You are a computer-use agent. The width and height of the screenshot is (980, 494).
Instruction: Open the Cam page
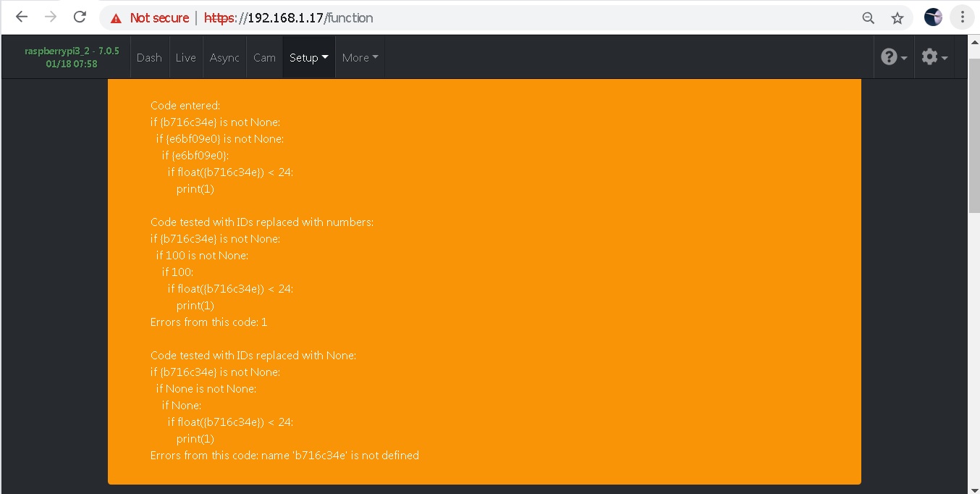(264, 58)
